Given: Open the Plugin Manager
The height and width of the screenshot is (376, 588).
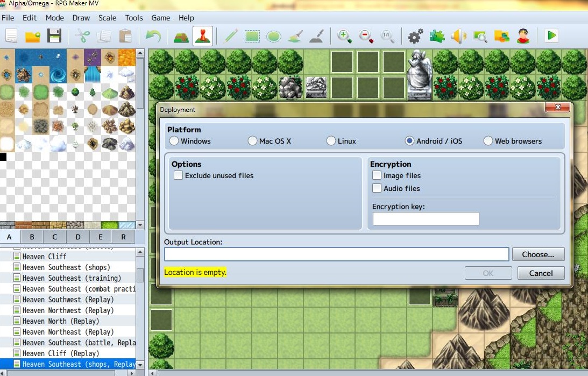Looking at the screenshot, I should (x=436, y=36).
